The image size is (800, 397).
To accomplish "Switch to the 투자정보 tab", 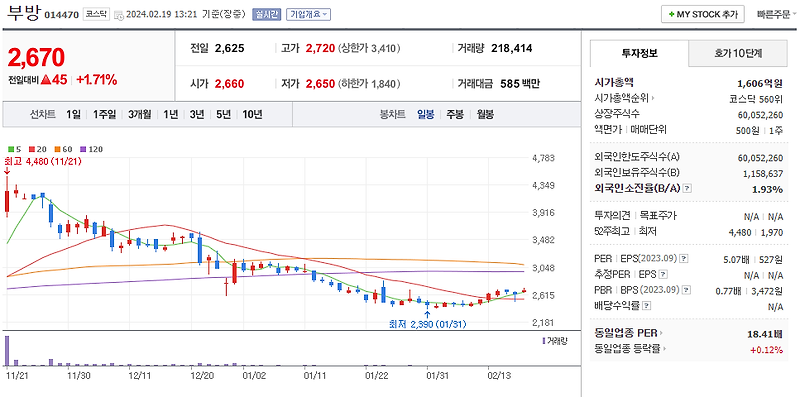I will [x=639, y=53].
